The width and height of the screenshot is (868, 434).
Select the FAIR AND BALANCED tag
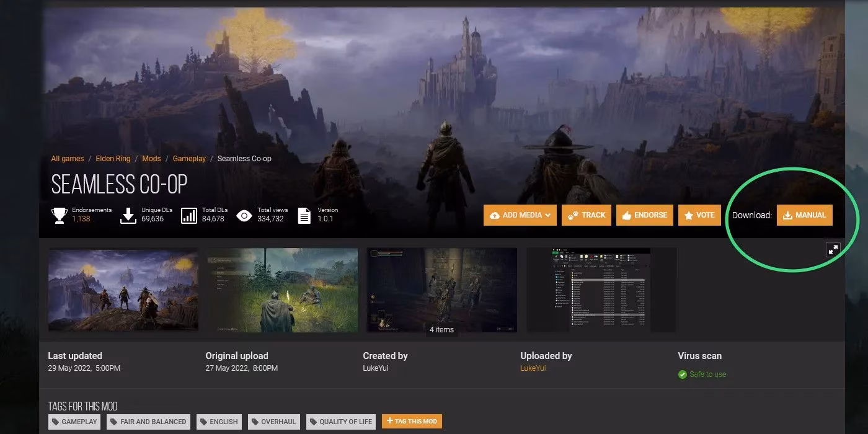pyautogui.click(x=149, y=422)
